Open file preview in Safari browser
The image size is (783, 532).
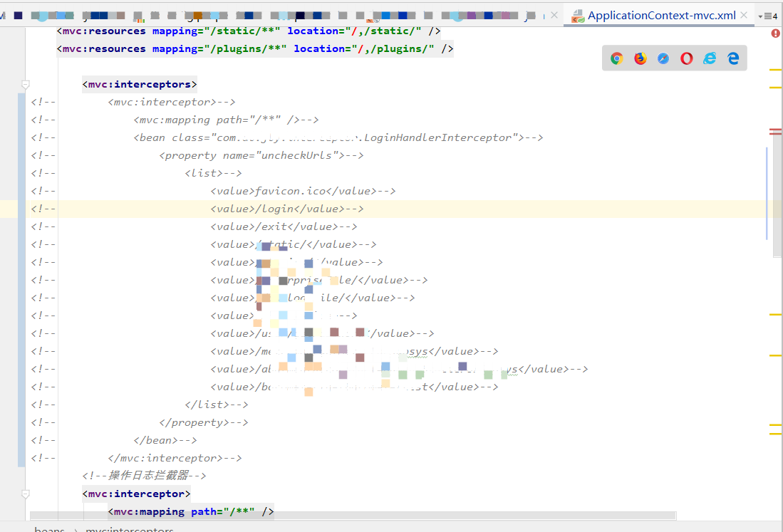click(663, 58)
